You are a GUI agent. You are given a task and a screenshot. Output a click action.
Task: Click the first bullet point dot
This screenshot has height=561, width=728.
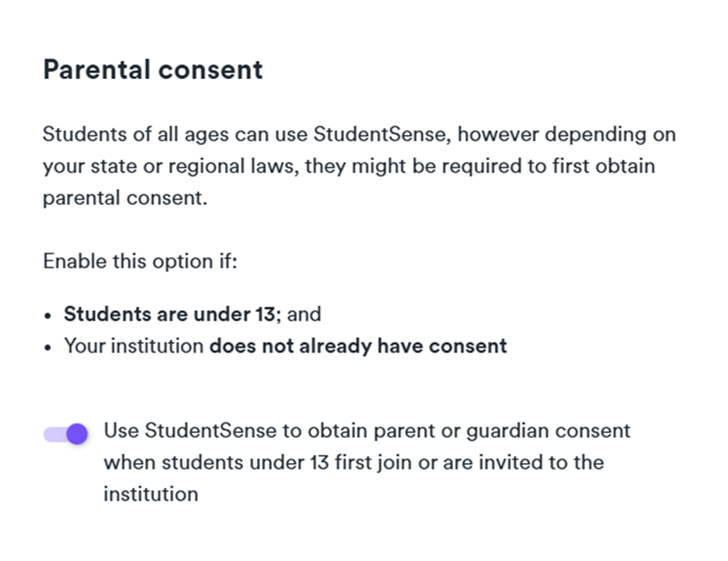tap(48, 316)
